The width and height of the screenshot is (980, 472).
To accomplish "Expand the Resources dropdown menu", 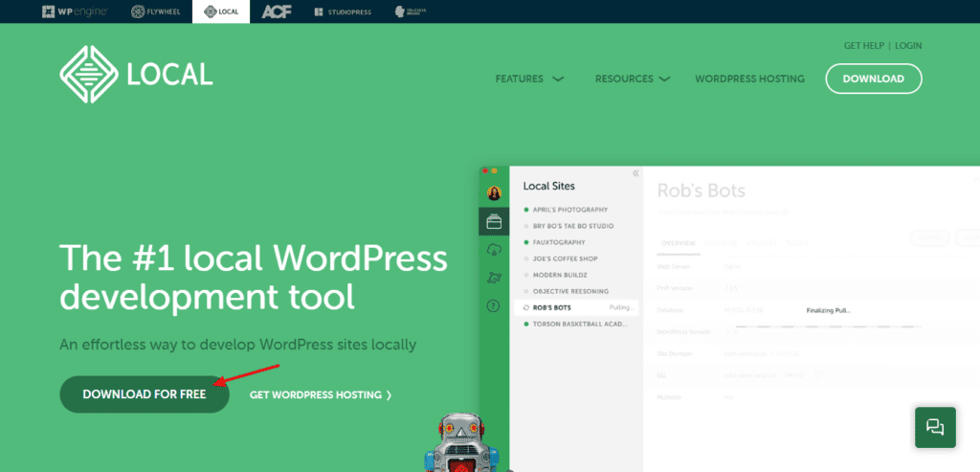I will (632, 79).
